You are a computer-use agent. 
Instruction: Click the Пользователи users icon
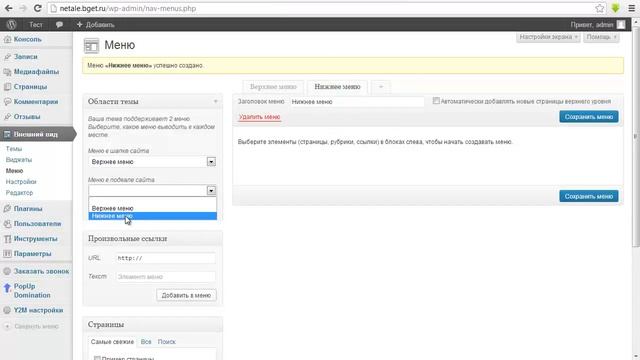[x=7, y=224]
